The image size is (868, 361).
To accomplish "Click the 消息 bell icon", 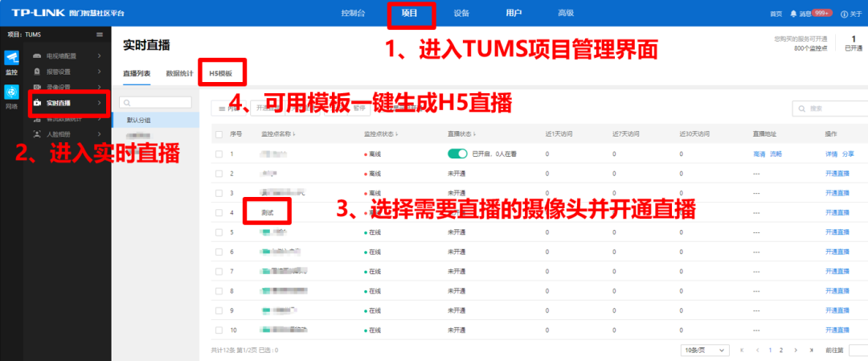I will pos(793,14).
